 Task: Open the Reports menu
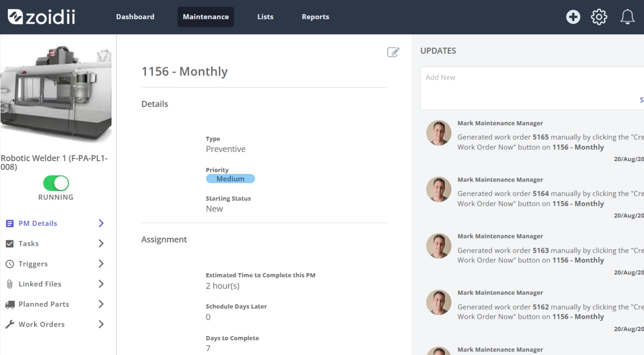tap(315, 17)
